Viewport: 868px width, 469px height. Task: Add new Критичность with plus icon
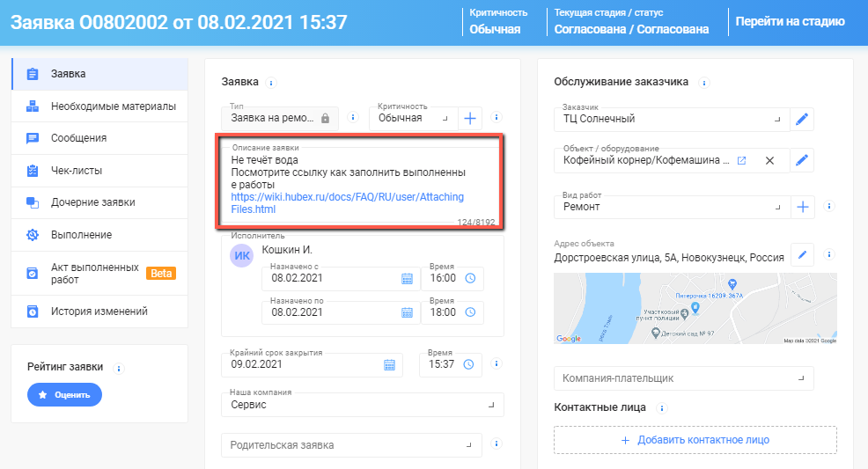470,119
